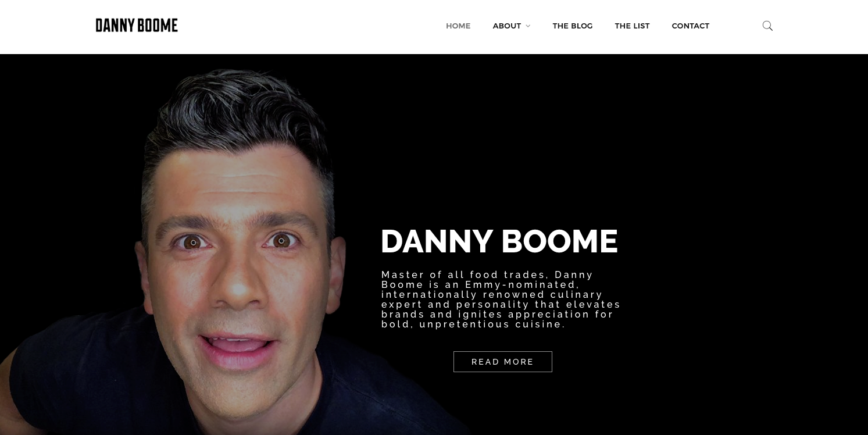Click the phrase "Master of all food trades"
This screenshot has width=868, height=435.
464,274
